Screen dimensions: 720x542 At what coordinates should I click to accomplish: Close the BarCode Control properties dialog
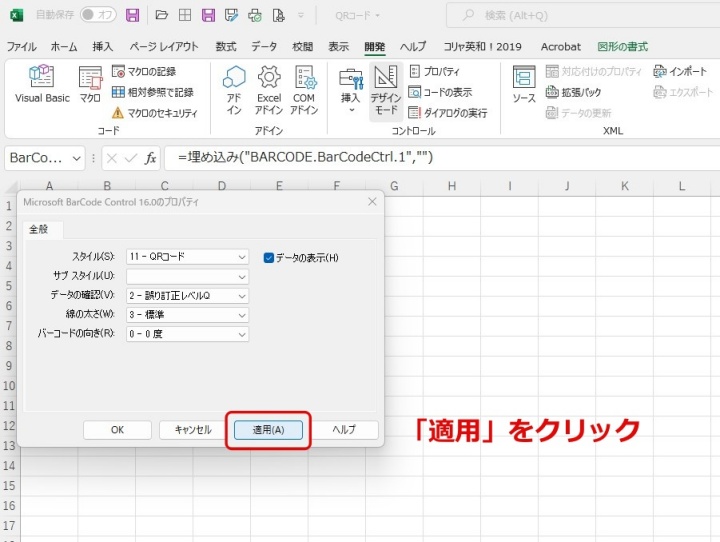(372, 202)
